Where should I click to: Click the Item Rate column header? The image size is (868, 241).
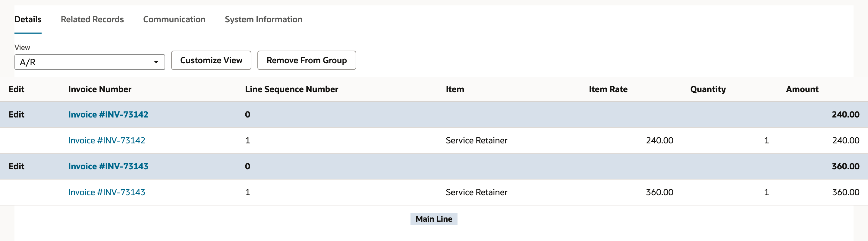tap(608, 89)
